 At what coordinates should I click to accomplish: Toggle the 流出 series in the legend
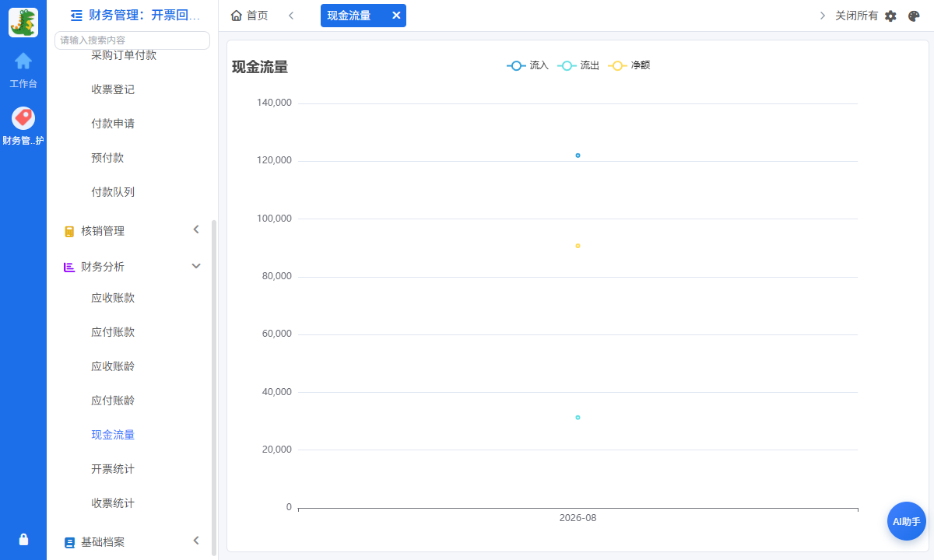tap(578, 65)
